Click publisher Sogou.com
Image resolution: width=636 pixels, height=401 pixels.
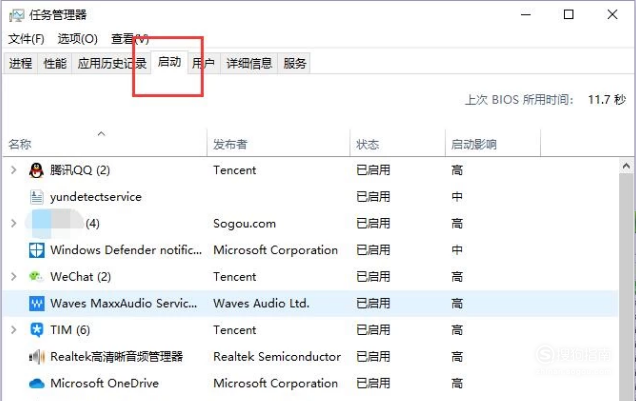(x=245, y=223)
